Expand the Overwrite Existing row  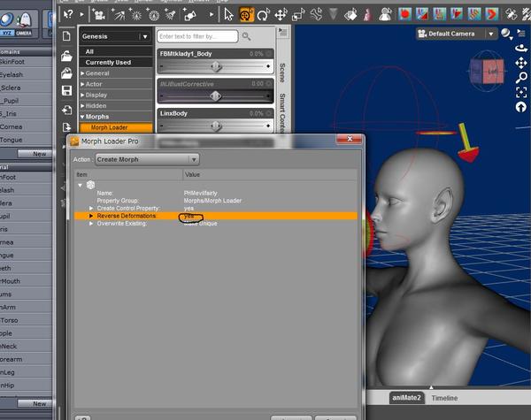click(x=91, y=224)
